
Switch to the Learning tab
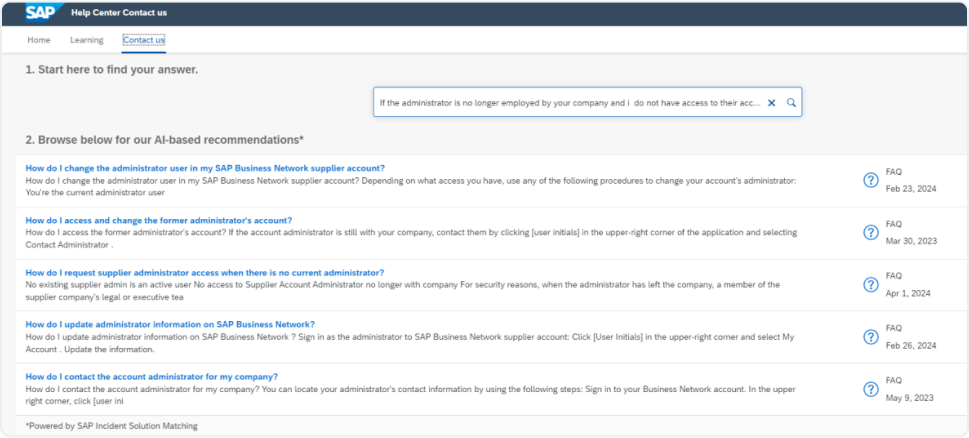[86, 40]
